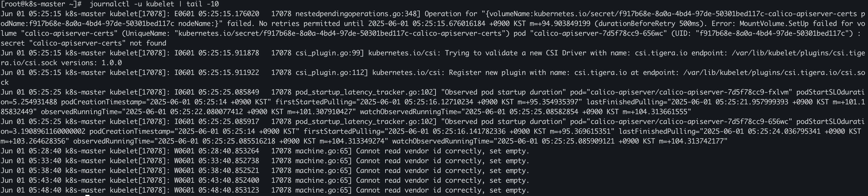Click the 05:28:40 vendor id warning line

[265, 151]
